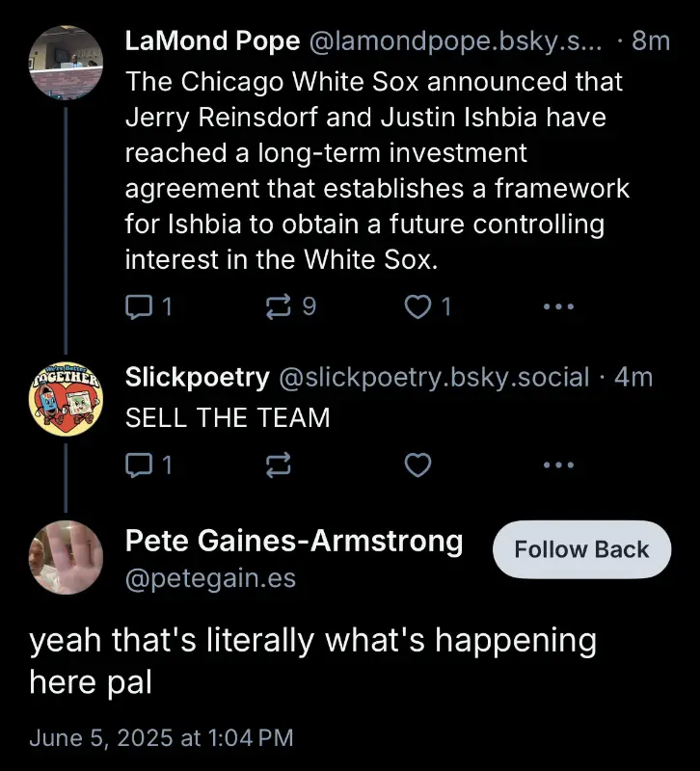Click the LaMond Pope display name
Screen dimensions: 700x771
click(x=213, y=41)
